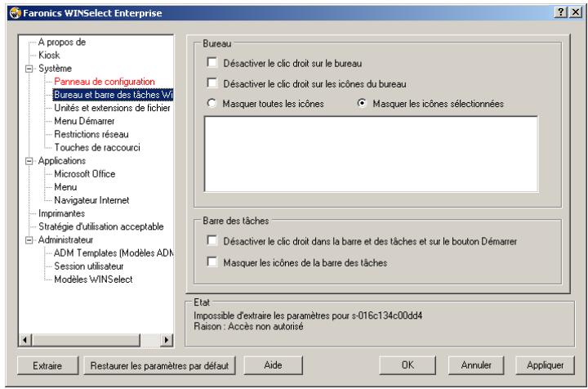This screenshot has width=588, height=389.
Task: Select Modèles WINSelect in tree
Action: click(x=93, y=279)
